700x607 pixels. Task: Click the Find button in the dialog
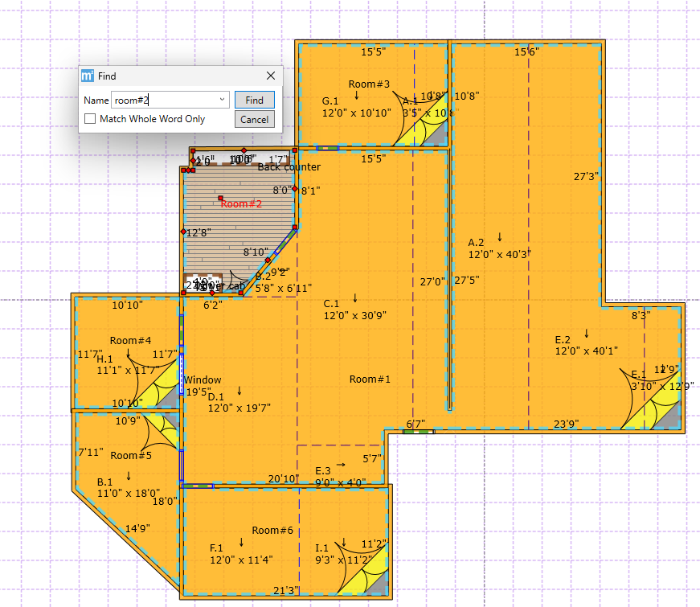click(255, 100)
